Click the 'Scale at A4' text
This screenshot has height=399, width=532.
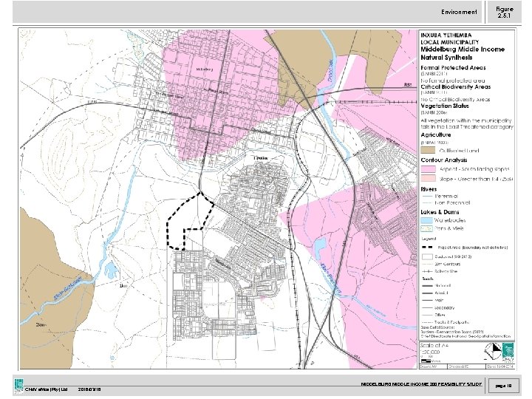(x=434, y=345)
